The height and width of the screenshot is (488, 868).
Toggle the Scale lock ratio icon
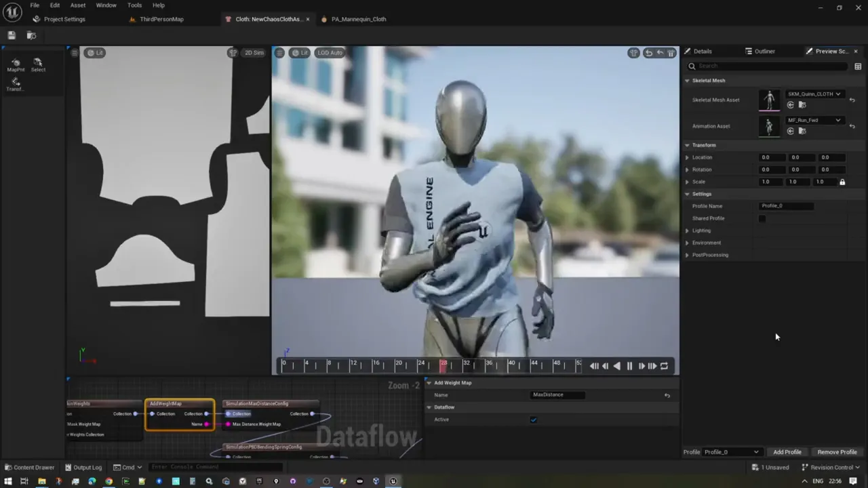tap(842, 182)
